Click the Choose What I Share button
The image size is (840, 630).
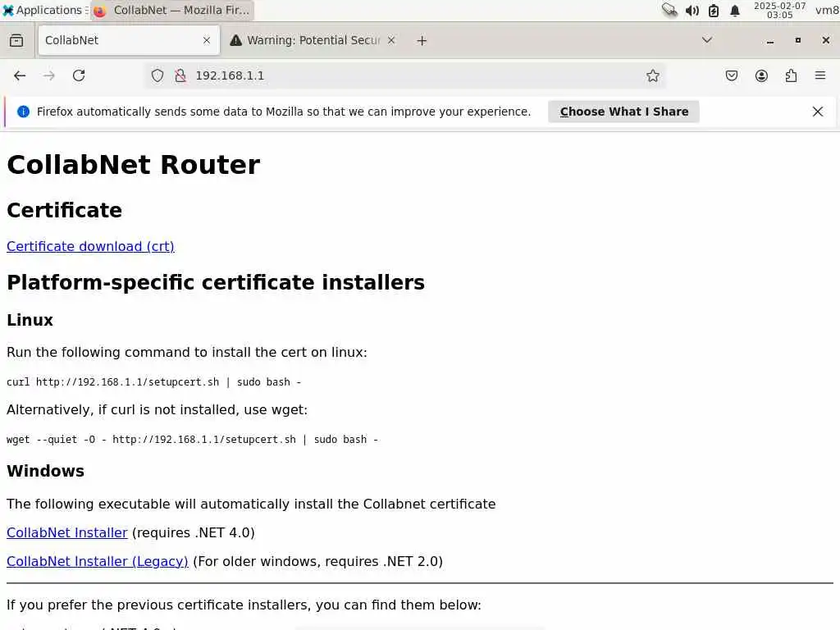pyautogui.click(x=623, y=112)
